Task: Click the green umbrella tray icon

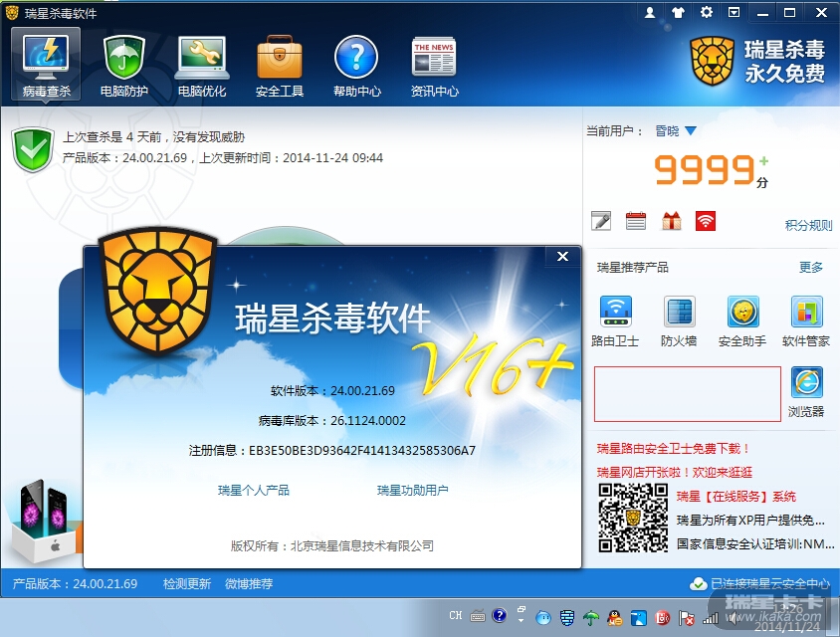Action: point(591,618)
